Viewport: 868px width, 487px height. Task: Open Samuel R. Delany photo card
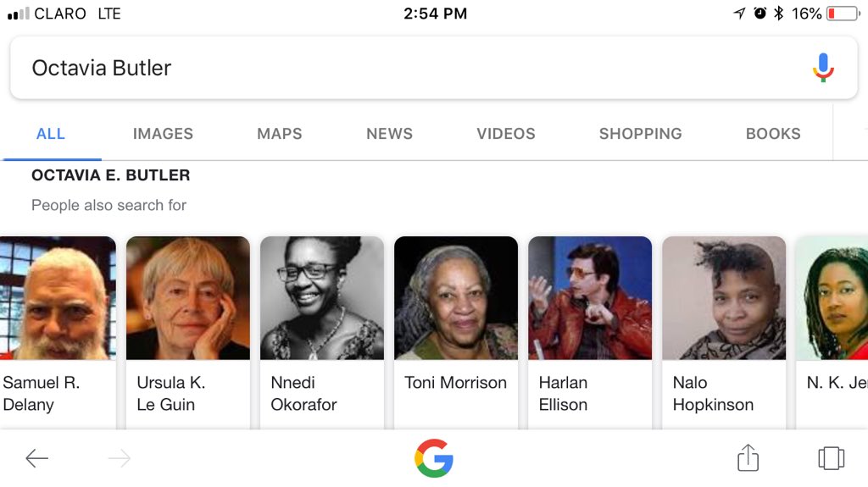58,298
